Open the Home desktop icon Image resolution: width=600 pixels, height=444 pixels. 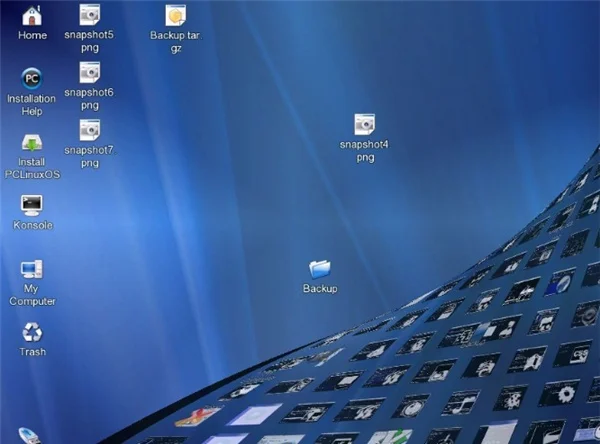click(x=32, y=16)
